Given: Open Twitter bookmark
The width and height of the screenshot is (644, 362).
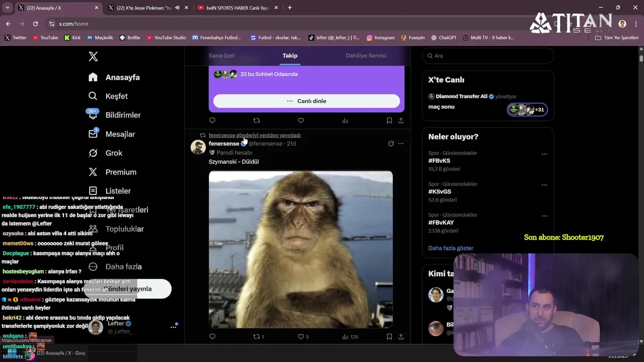Looking at the screenshot, I should [x=16, y=38].
